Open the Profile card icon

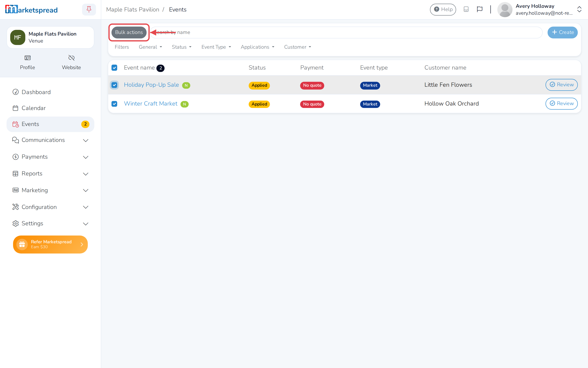coord(27,58)
